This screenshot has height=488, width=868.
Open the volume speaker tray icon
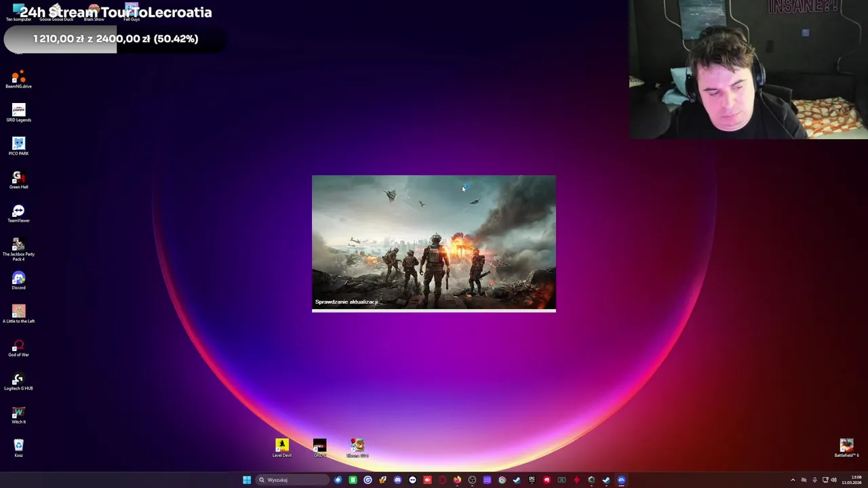pos(833,480)
